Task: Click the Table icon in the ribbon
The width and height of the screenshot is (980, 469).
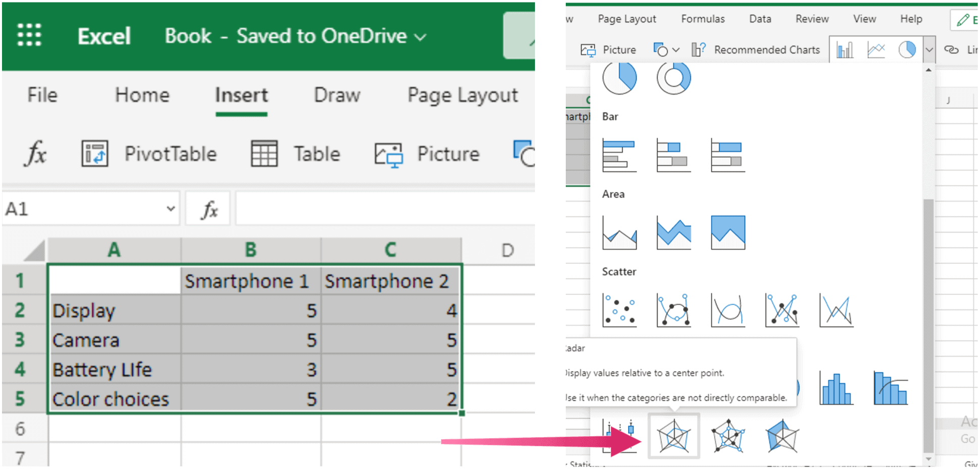Action: coord(264,154)
